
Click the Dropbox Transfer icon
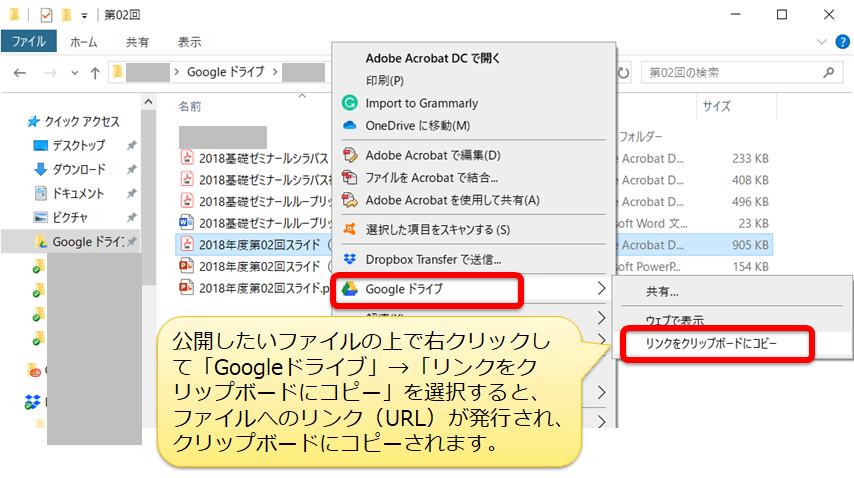point(350,259)
